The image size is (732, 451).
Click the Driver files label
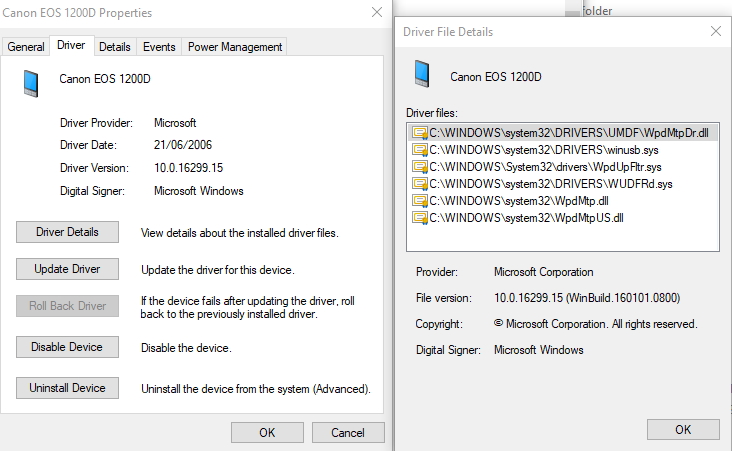432,113
